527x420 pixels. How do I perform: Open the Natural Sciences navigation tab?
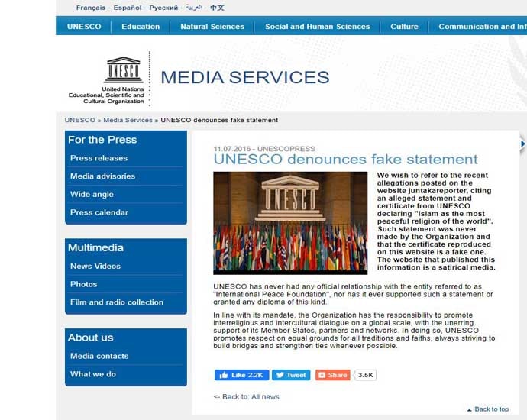[212, 27]
